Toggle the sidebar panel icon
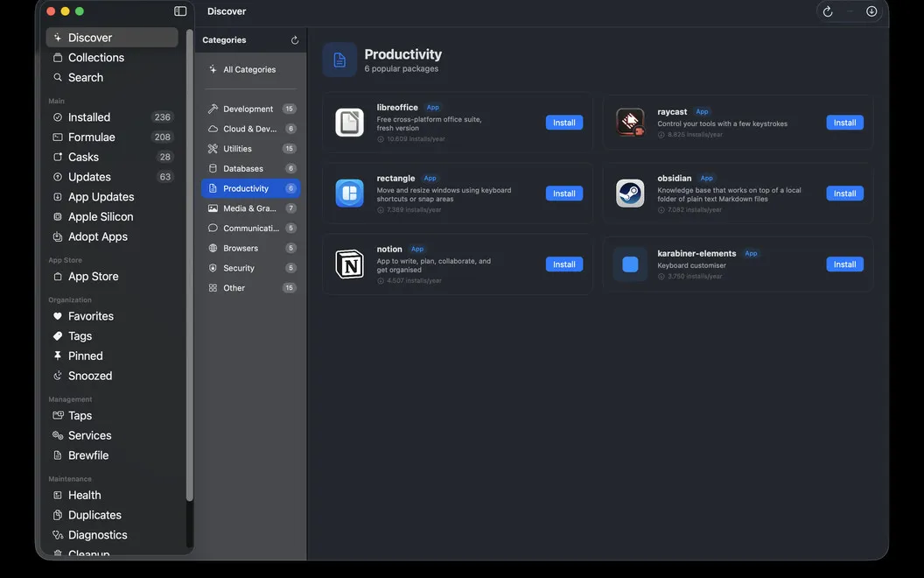 click(x=180, y=11)
